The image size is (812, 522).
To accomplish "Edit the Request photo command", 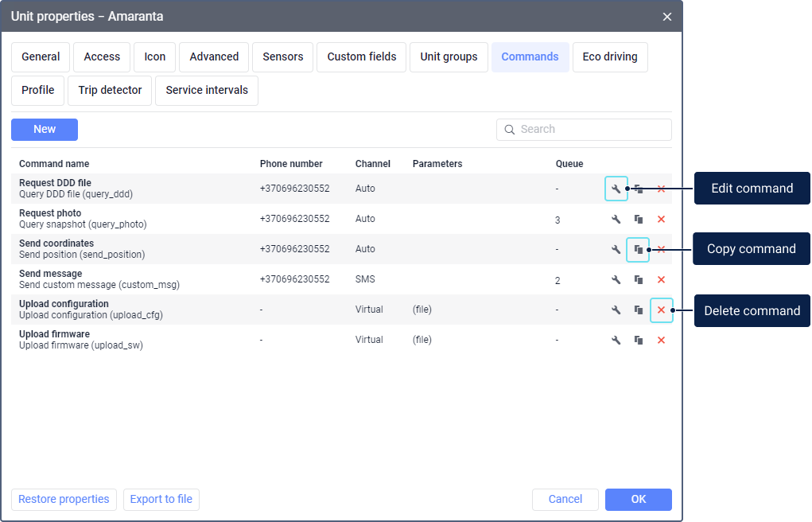I will coord(616,219).
